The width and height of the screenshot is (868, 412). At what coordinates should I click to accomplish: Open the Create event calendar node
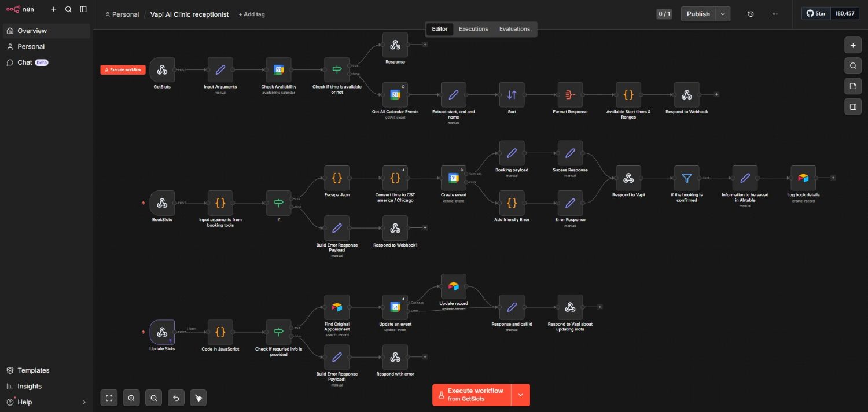(x=454, y=178)
